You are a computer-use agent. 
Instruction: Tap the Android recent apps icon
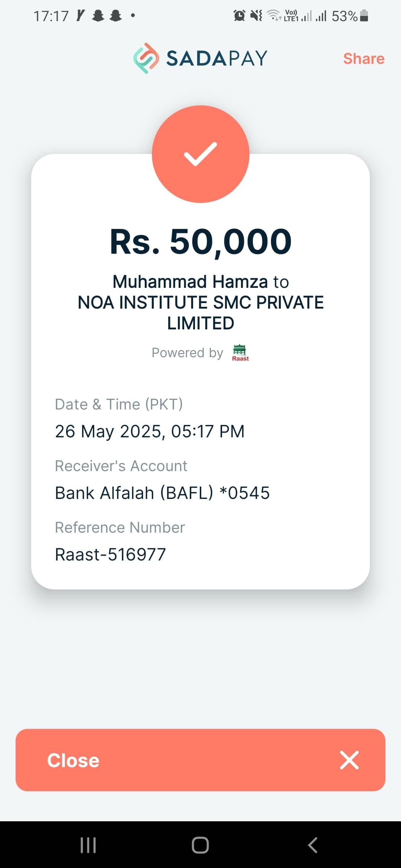[88, 845]
